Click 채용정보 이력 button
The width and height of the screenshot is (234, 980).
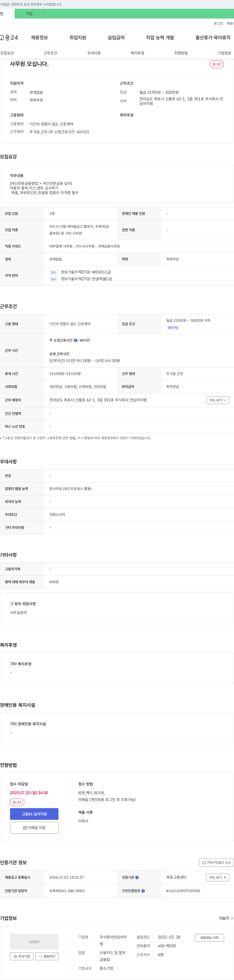pyautogui.click(x=209, y=937)
